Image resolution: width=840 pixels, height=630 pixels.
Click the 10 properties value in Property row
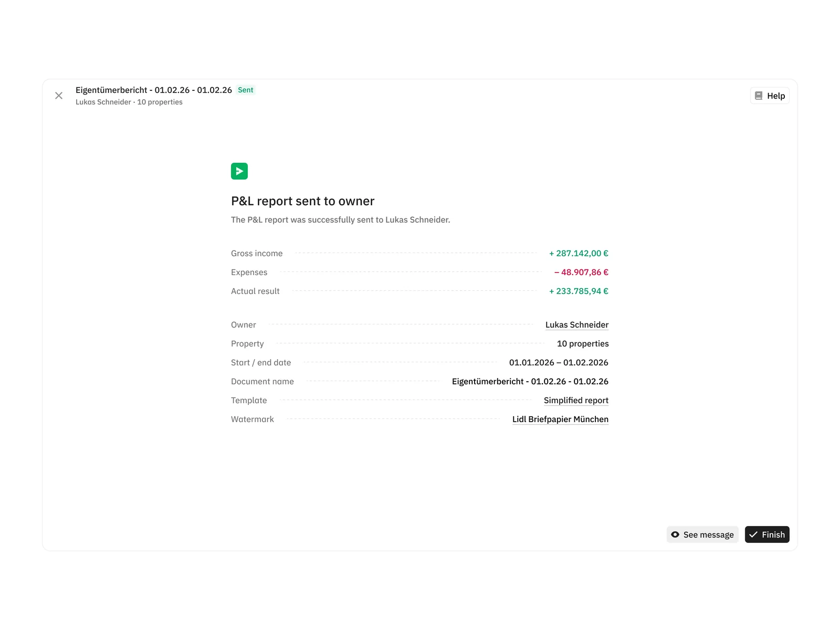583,343
